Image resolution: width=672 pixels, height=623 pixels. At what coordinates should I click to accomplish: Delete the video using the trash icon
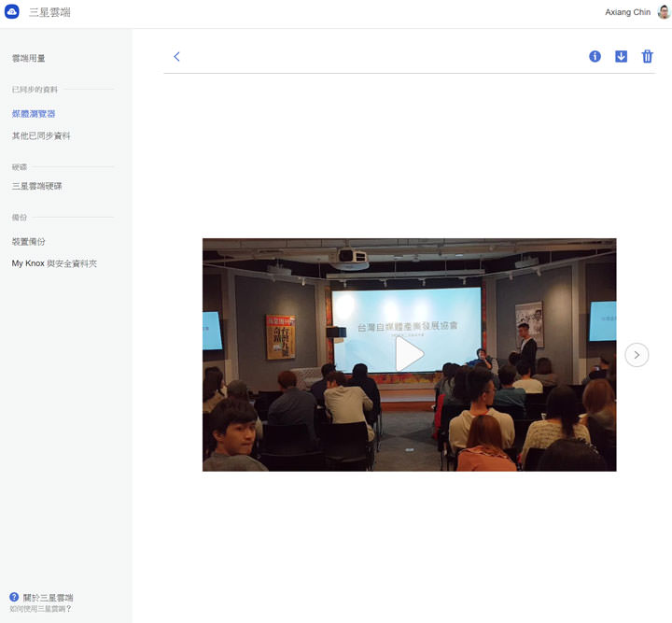[x=647, y=57]
